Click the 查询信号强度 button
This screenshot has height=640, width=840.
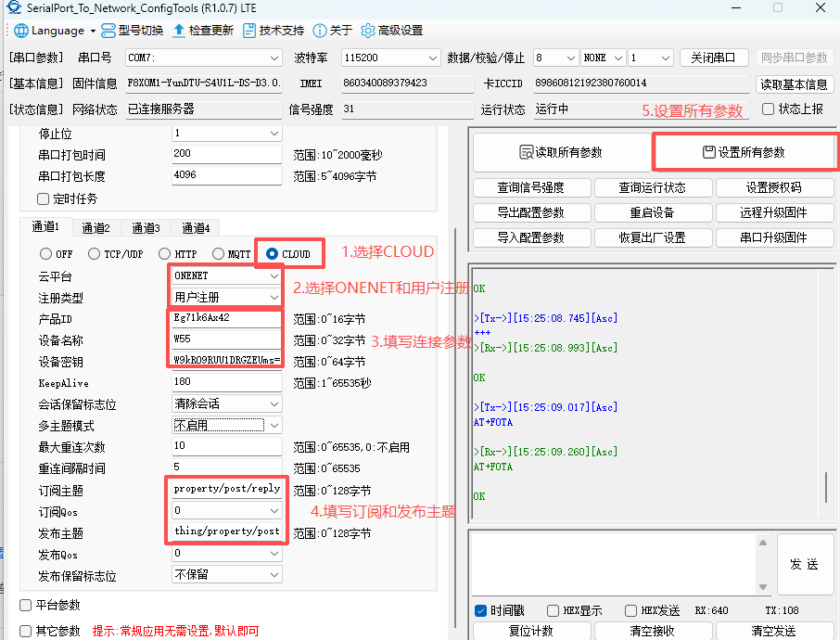click(531, 187)
